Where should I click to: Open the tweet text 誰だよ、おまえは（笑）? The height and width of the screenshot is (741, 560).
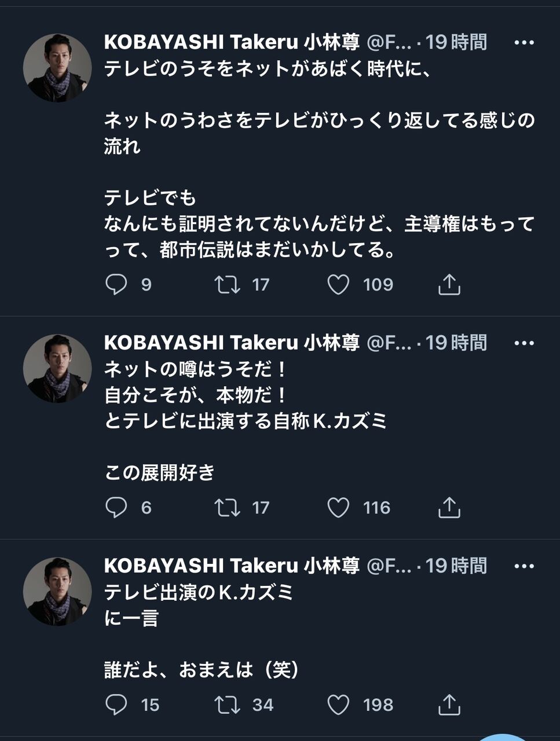click(202, 670)
